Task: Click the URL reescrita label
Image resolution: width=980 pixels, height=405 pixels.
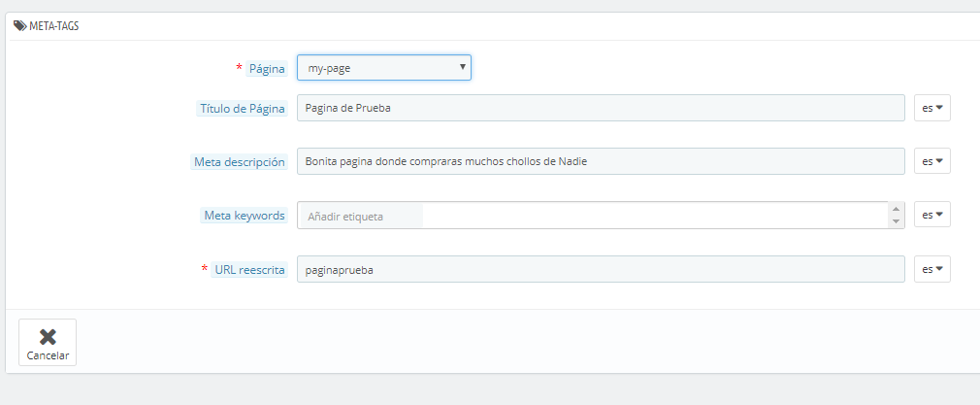Action: click(x=249, y=270)
